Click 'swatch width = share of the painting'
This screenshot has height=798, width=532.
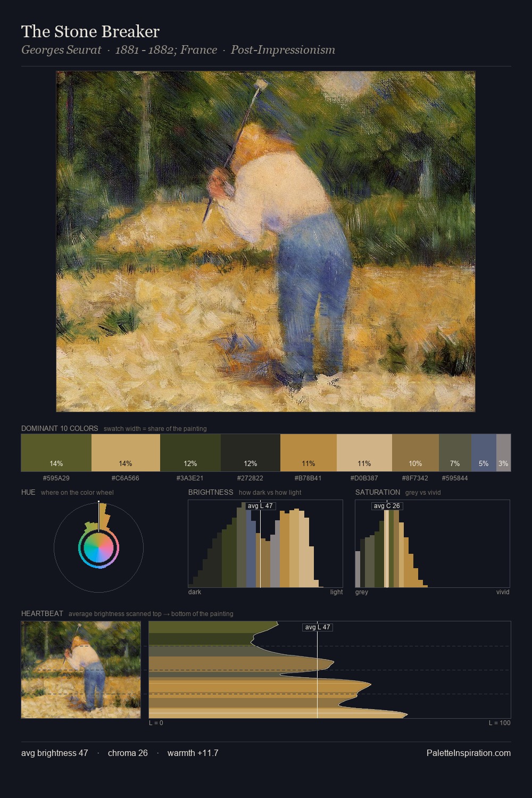[x=155, y=429]
